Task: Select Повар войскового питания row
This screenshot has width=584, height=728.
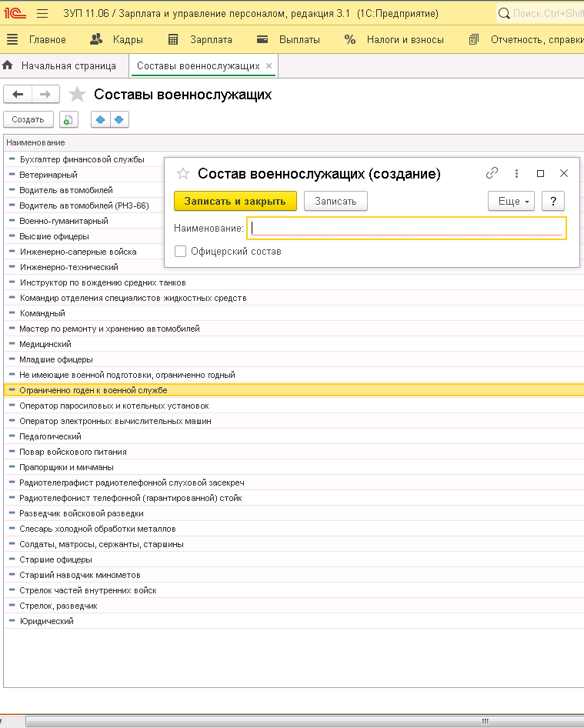Action: 292,452
